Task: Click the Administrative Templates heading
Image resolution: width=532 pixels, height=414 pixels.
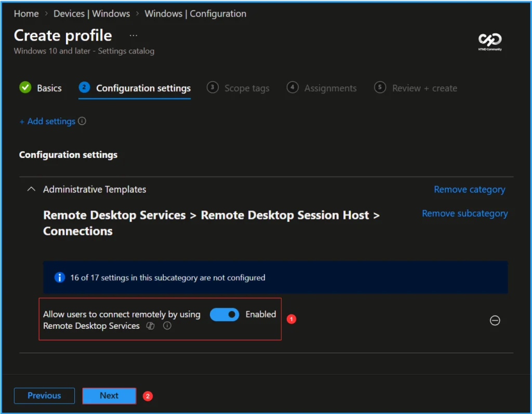Action: point(95,190)
